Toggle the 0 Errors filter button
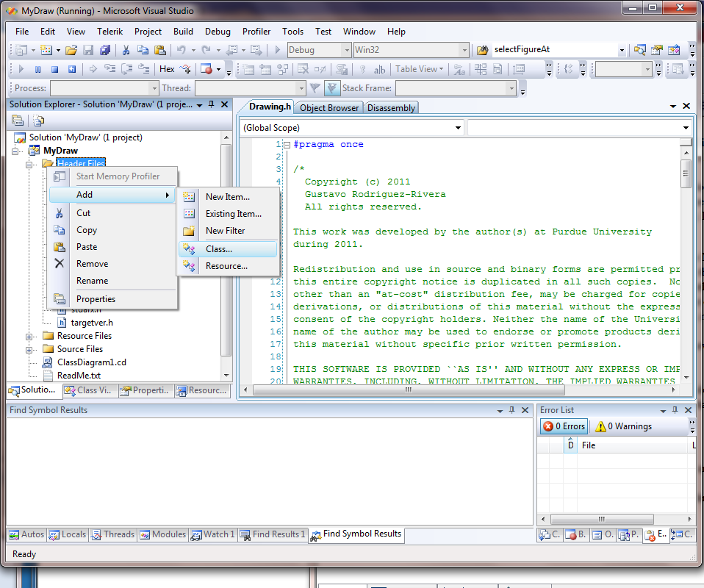Screen dimensions: 704x588 pyautogui.click(x=564, y=426)
